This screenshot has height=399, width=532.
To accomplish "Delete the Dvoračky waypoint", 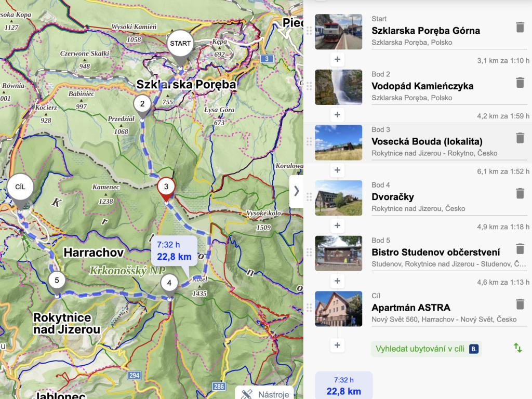I will tap(520, 193).
